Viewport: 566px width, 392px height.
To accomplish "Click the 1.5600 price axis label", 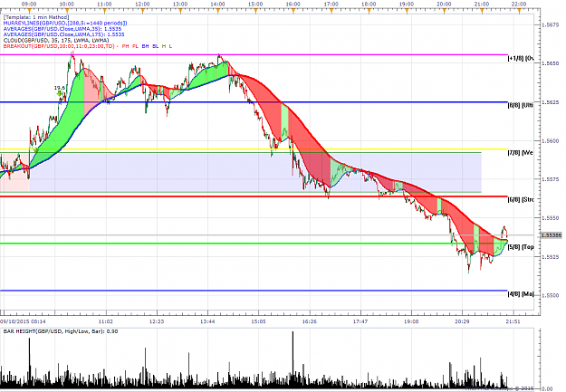I will click(x=551, y=140).
